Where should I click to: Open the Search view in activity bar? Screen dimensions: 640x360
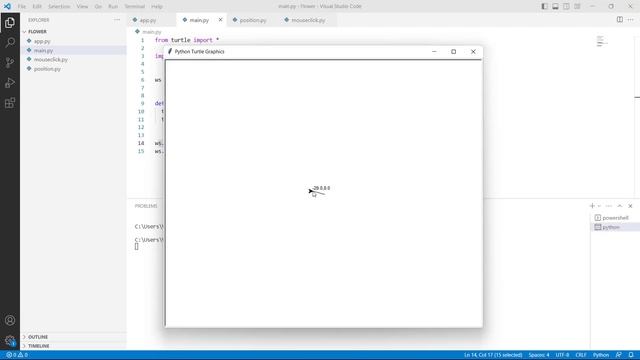(x=10, y=42)
